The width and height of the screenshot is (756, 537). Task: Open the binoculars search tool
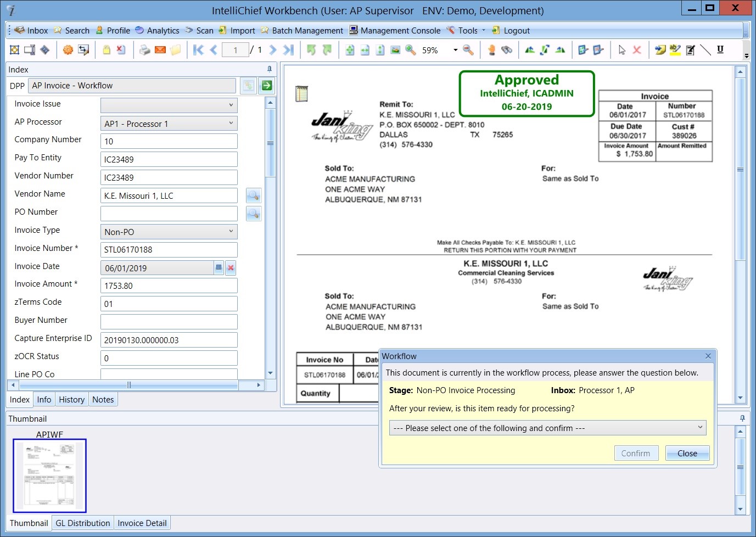tap(505, 49)
